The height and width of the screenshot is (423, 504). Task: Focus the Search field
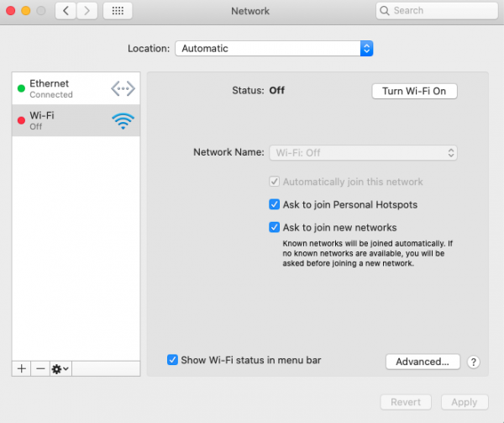437,11
